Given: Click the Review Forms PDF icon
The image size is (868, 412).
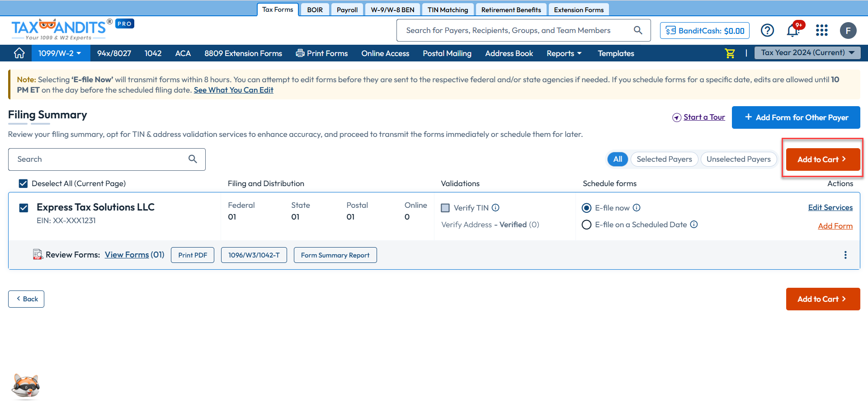Looking at the screenshot, I should [x=38, y=255].
